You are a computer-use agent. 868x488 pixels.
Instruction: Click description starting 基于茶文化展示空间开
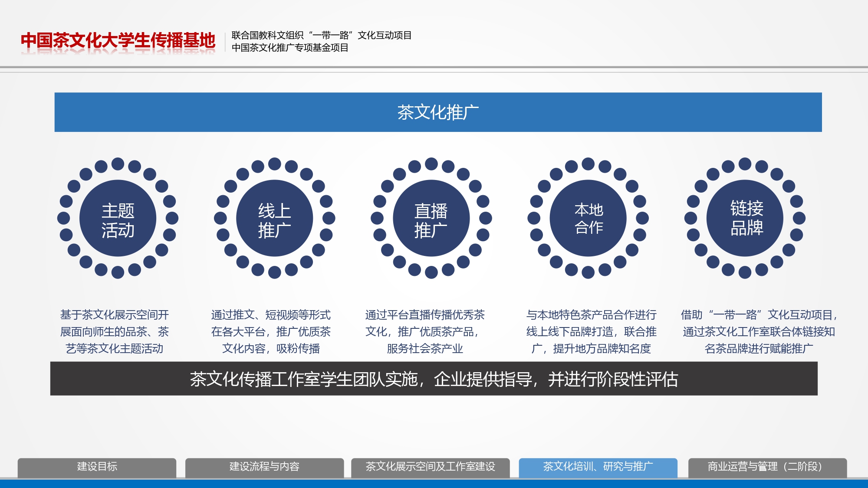(115, 331)
